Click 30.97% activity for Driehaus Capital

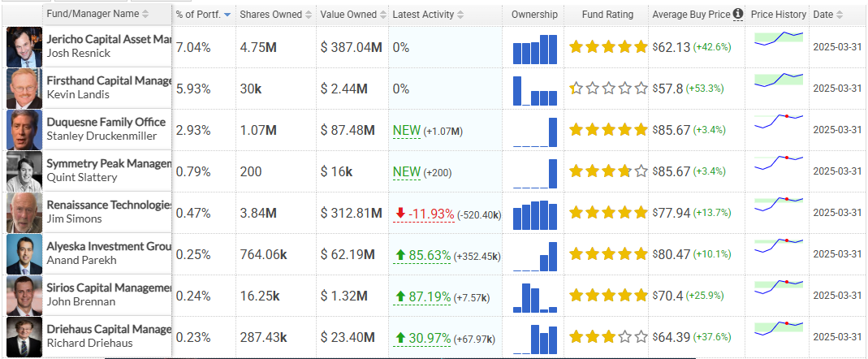click(x=423, y=338)
